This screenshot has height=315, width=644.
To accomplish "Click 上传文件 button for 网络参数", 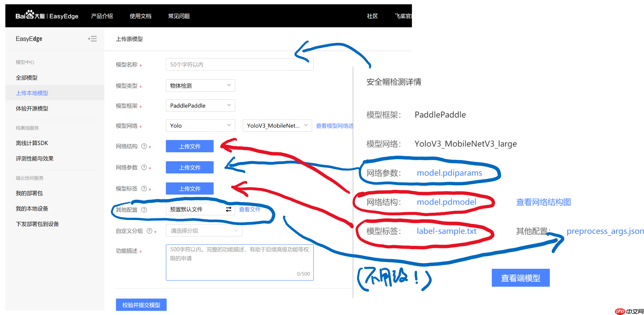I will [189, 167].
